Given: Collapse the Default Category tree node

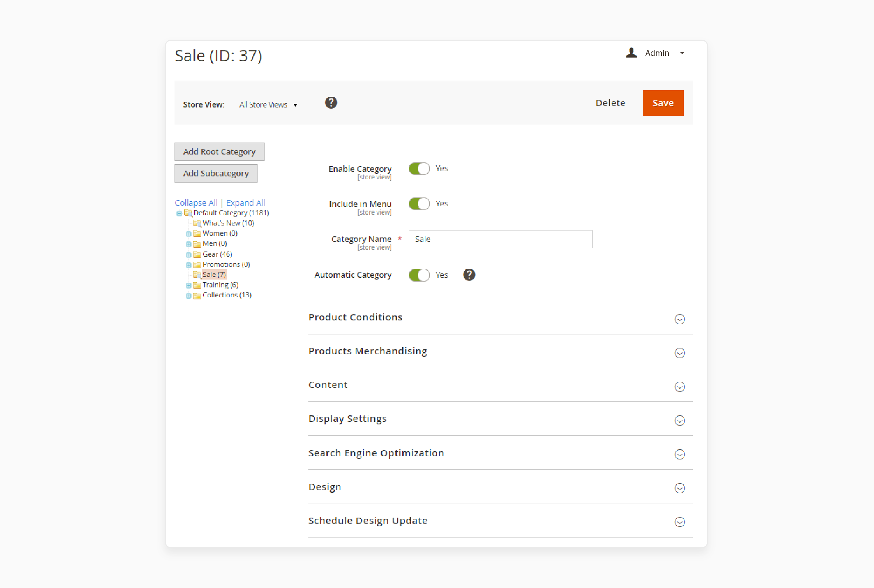Looking at the screenshot, I should [179, 213].
